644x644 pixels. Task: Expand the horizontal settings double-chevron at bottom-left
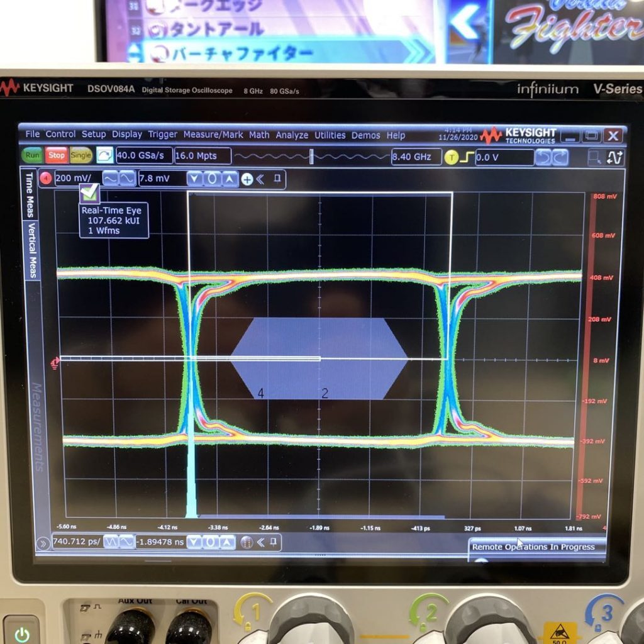coord(43,543)
